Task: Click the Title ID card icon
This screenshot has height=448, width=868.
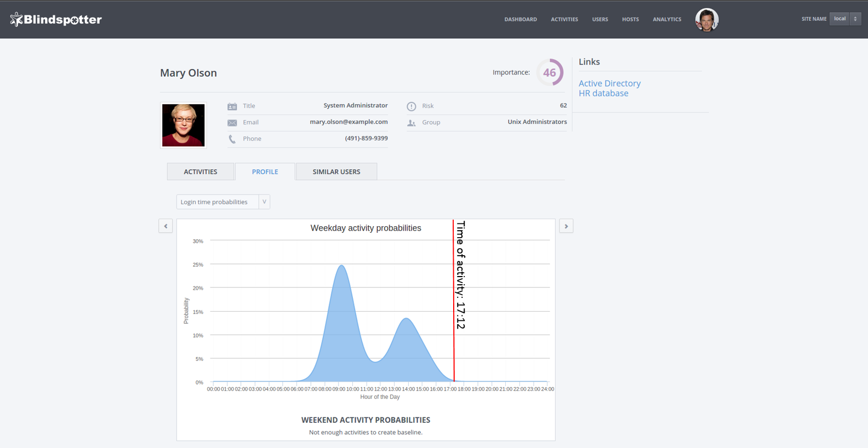Action: tap(232, 106)
